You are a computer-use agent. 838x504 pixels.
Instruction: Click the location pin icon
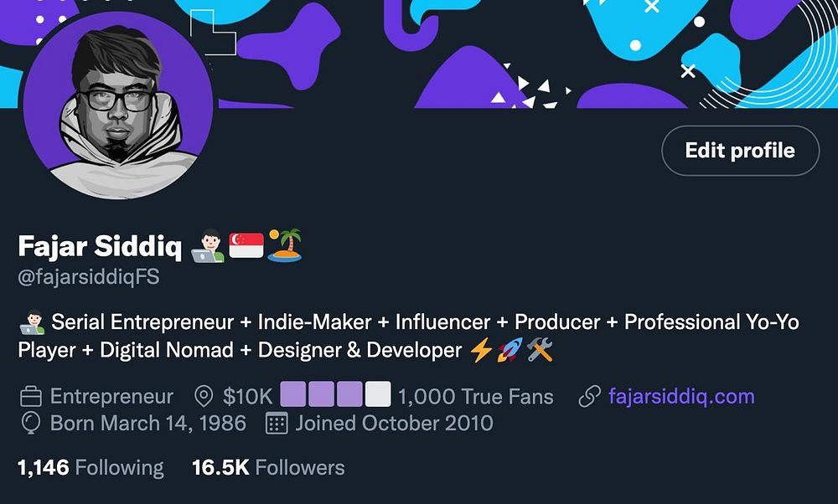coord(203,396)
